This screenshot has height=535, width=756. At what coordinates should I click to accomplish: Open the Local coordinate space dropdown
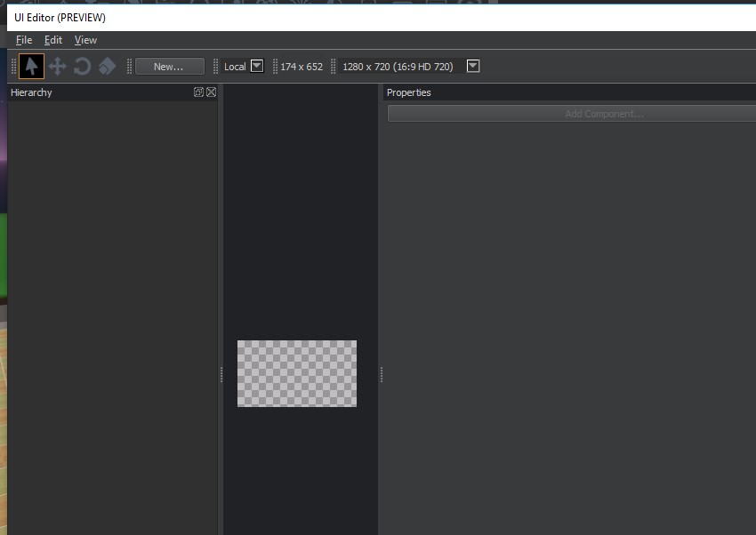tap(257, 66)
